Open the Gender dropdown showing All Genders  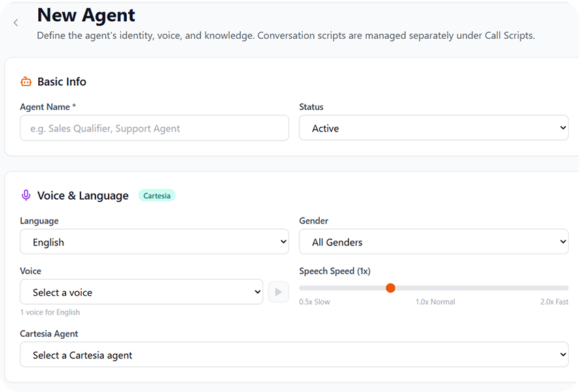pos(434,242)
